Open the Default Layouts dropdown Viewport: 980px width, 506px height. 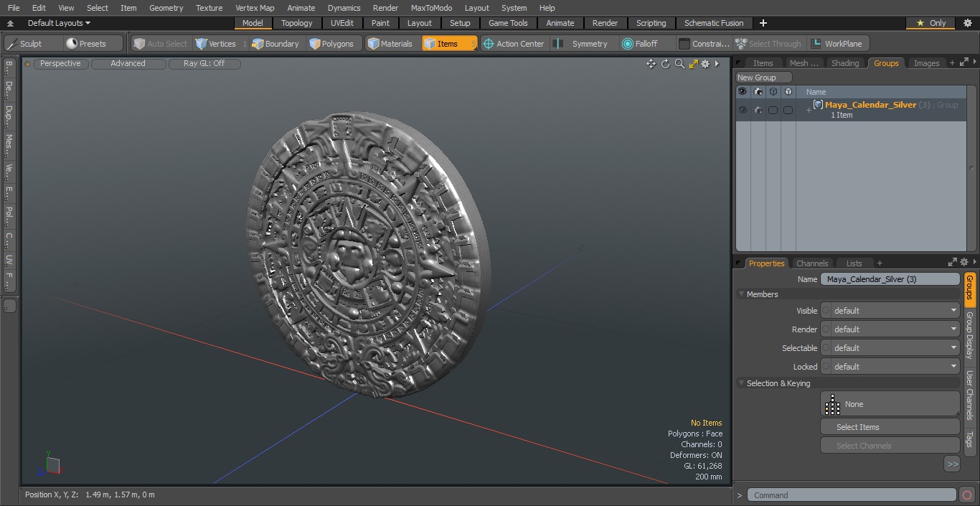pyautogui.click(x=59, y=23)
